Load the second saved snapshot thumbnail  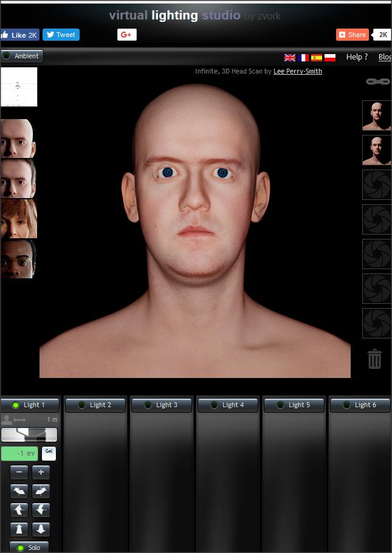[x=376, y=150]
